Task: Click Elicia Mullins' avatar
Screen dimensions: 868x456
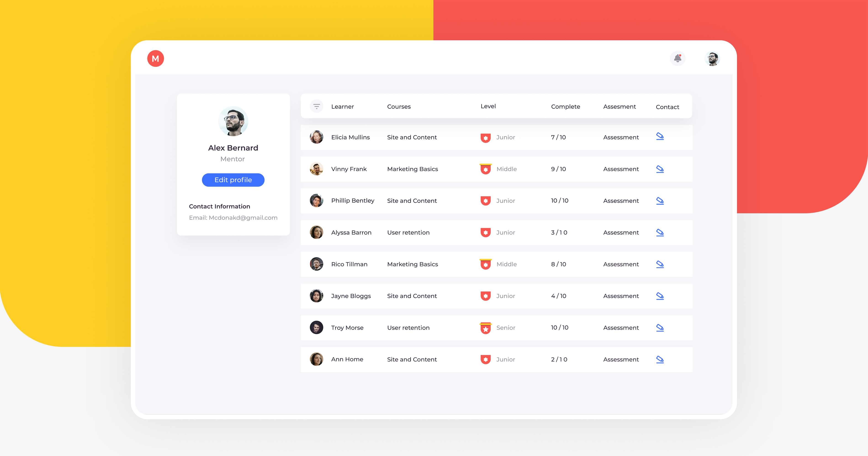Action: tap(316, 137)
